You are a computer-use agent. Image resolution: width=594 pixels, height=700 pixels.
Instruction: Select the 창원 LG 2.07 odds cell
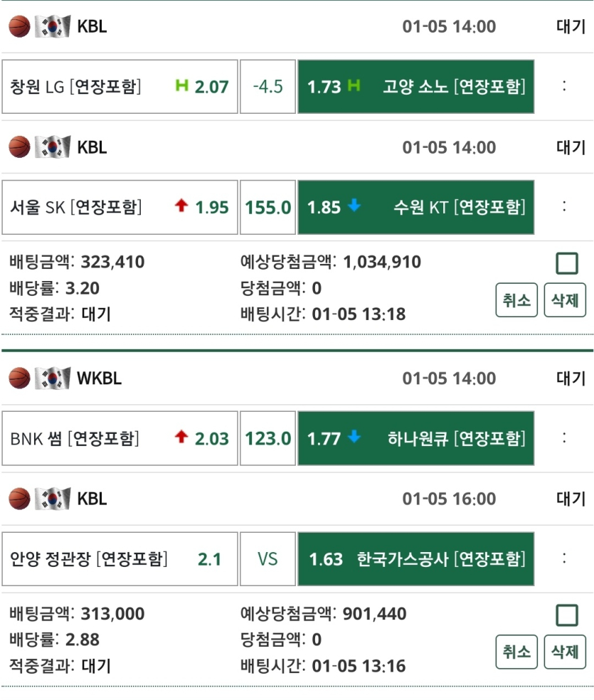(x=120, y=87)
